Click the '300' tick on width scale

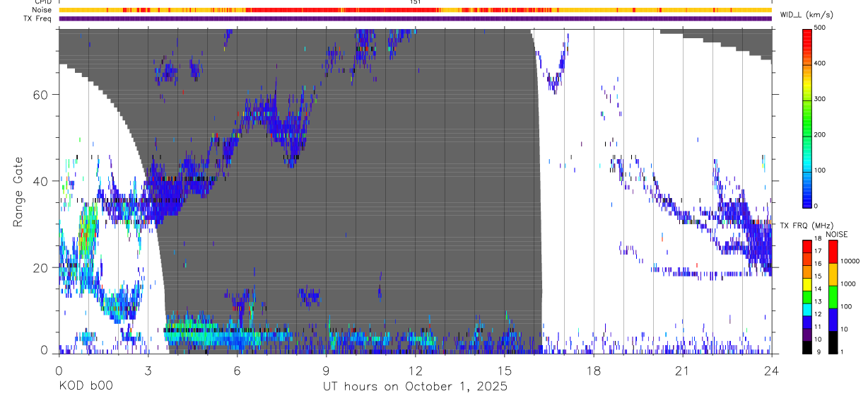(x=821, y=99)
